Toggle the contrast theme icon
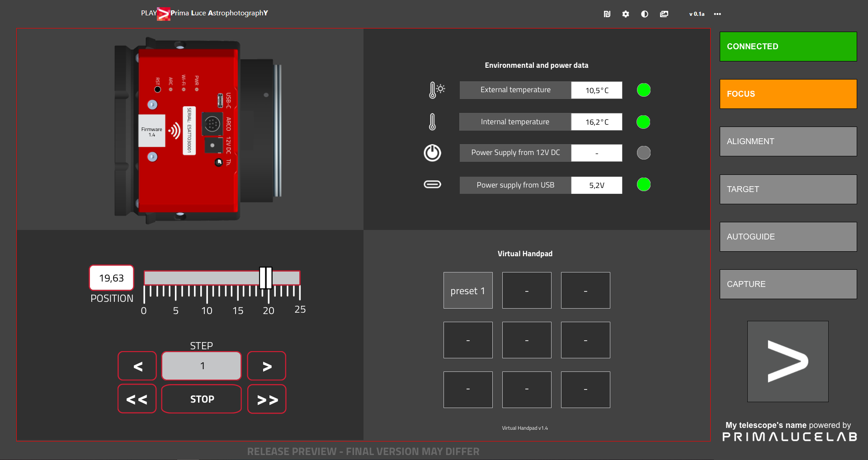868x460 pixels. click(645, 14)
